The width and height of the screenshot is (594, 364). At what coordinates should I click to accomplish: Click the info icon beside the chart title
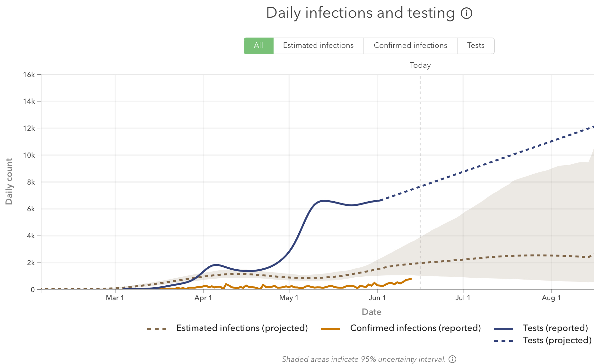pos(467,13)
